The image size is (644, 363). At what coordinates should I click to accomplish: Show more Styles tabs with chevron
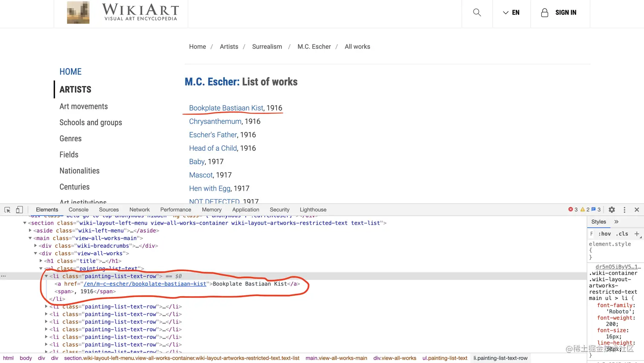[616, 222]
